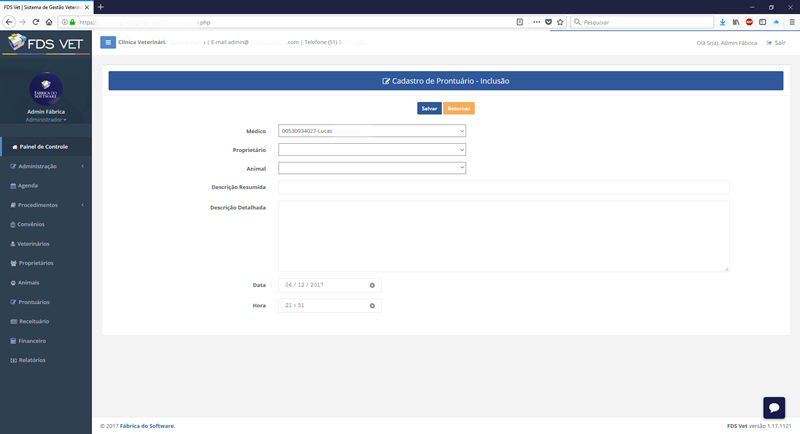
Task: Expand the Administração sidebar menu
Action: point(45,166)
